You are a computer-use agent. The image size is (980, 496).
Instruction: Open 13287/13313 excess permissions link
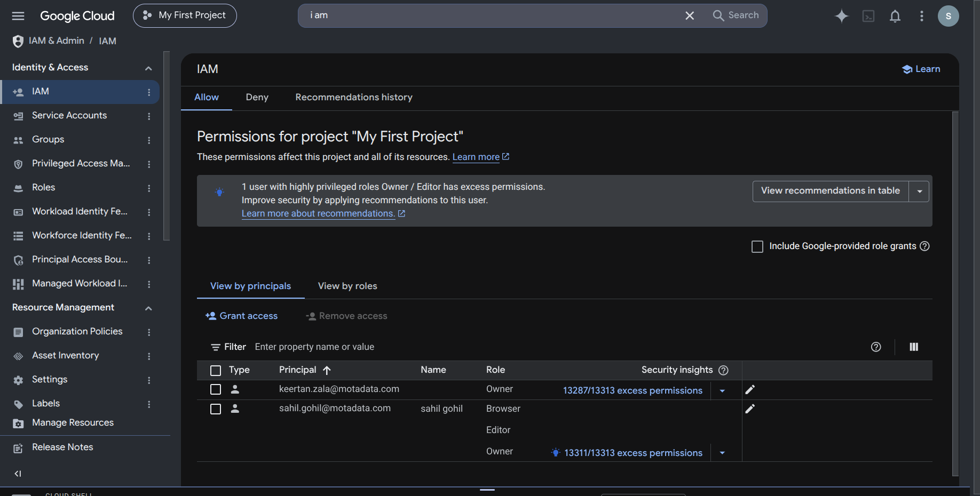click(633, 390)
